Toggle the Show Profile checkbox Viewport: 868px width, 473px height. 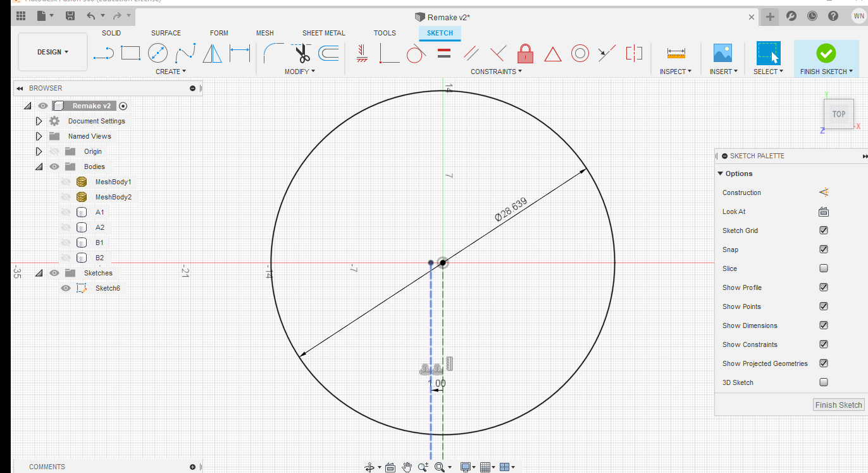tap(824, 287)
